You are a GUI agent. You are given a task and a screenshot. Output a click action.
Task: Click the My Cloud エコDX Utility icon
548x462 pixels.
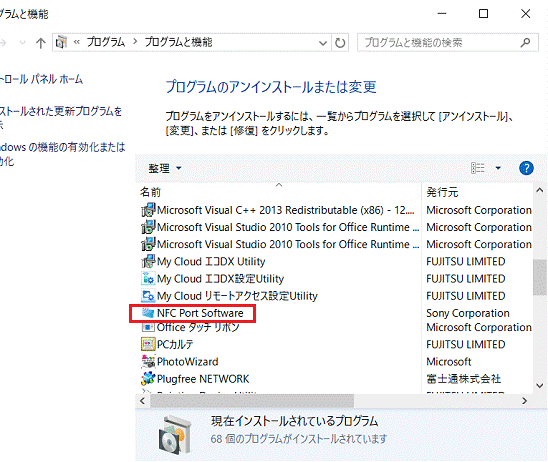148,261
